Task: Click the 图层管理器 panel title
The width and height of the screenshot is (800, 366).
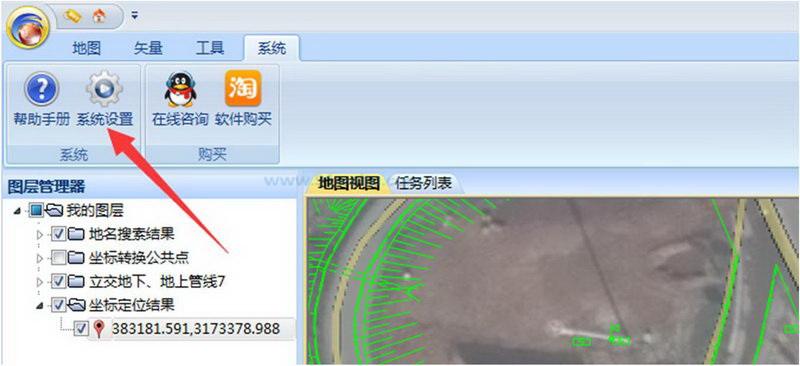Action: [x=46, y=186]
